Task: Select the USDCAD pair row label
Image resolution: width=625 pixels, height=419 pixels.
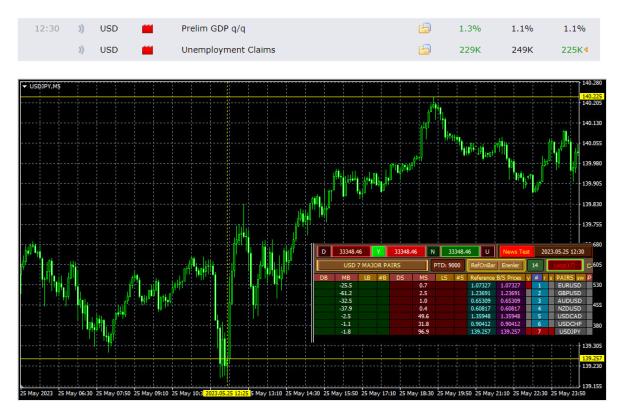Action: click(x=569, y=316)
